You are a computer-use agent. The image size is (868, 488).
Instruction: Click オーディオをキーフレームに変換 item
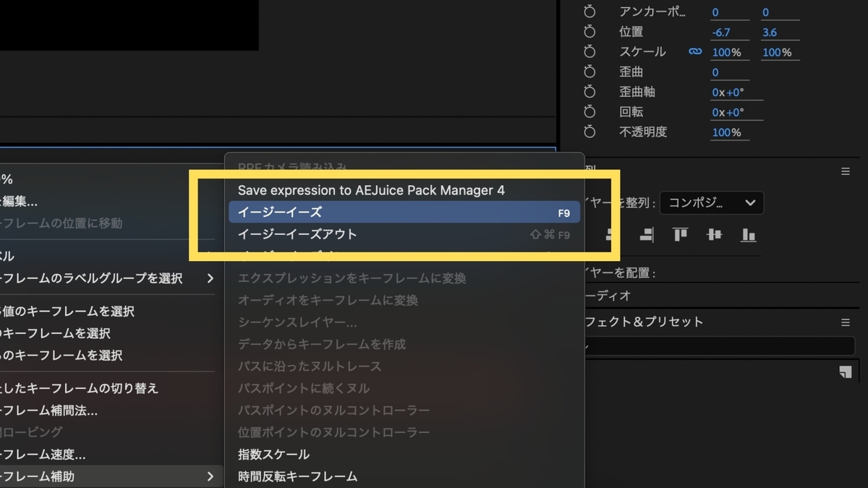[404, 300]
